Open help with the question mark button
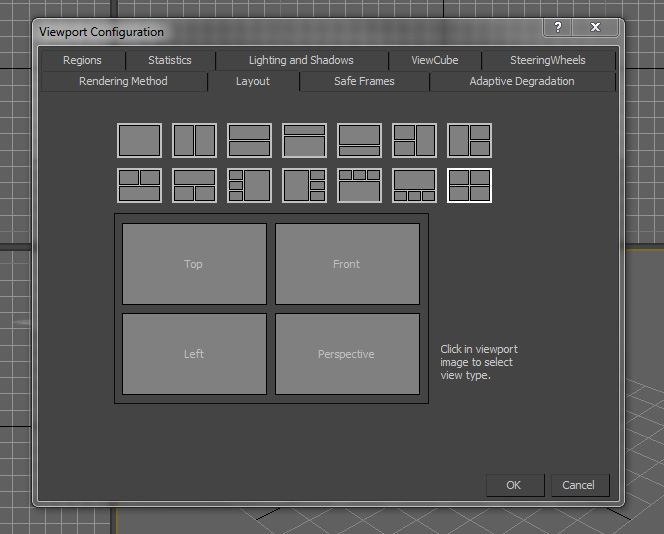Screen dimensions: 664x534 pos(558,28)
